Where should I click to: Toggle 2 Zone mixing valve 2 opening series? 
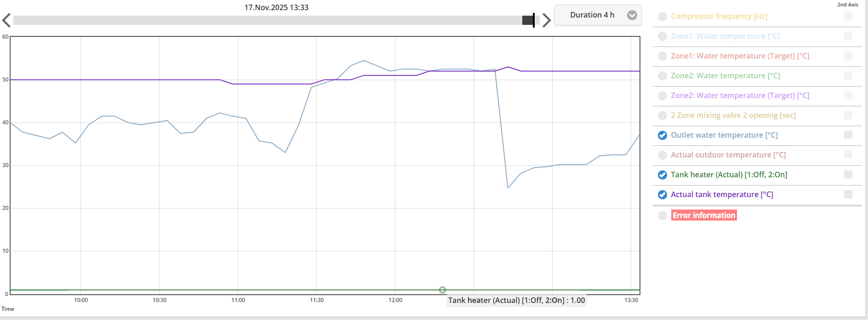point(662,116)
